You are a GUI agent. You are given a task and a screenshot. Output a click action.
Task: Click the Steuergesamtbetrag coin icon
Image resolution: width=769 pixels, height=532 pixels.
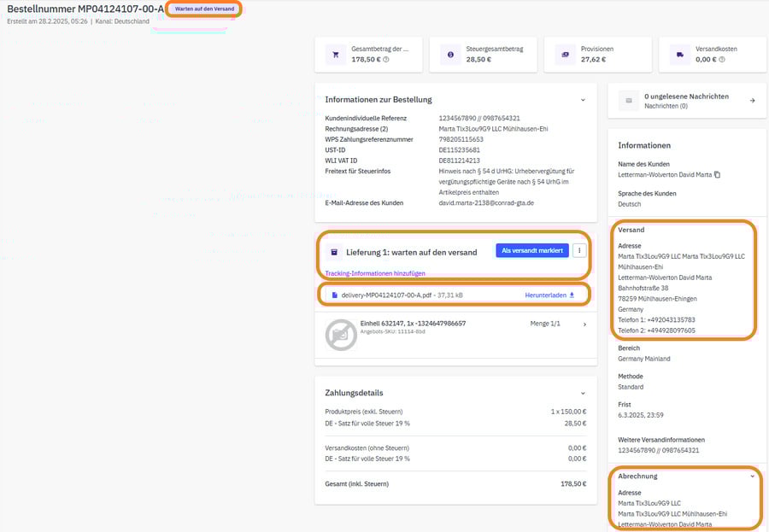pyautogui.click(x=450, y=55)
